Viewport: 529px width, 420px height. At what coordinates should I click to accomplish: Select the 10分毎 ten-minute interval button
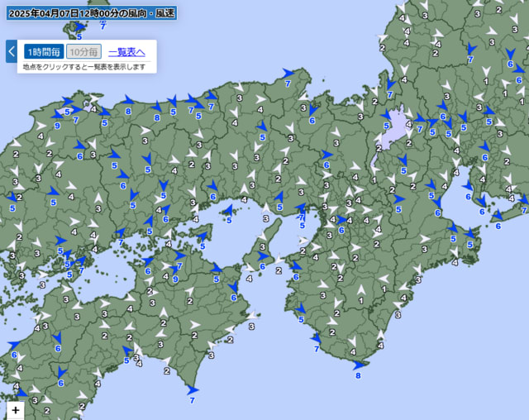click(83, 52)
